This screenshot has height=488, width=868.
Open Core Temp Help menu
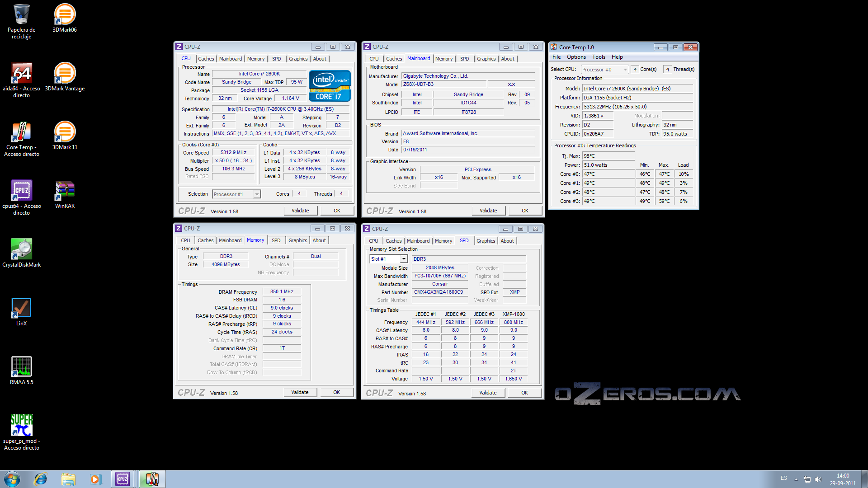617,57
